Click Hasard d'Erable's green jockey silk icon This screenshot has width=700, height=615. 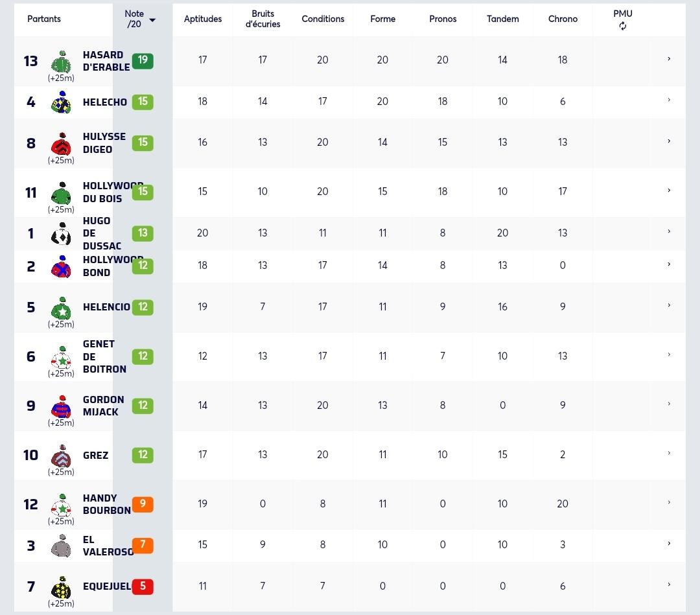point(62,62)
